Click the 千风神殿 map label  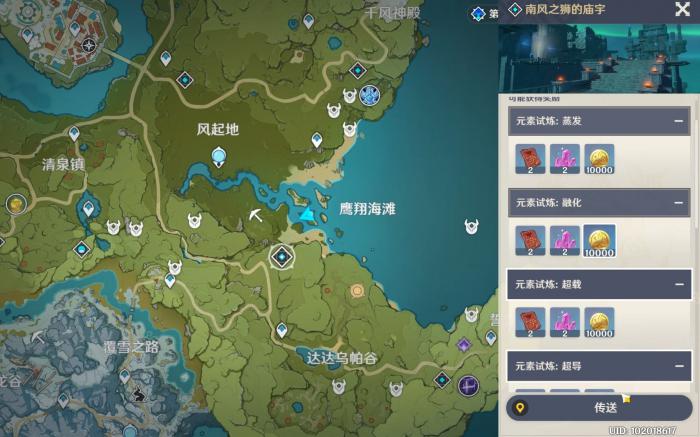click(x=392, y=13)
